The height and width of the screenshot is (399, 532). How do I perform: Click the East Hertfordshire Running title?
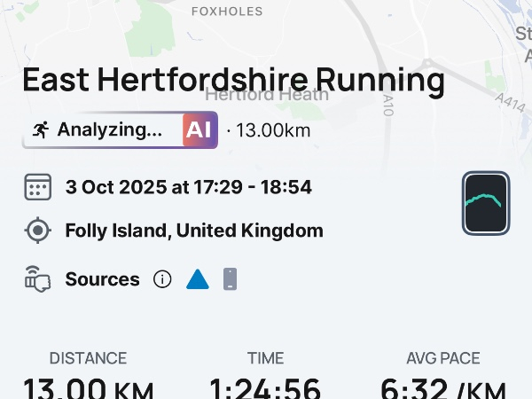point(233,81)
